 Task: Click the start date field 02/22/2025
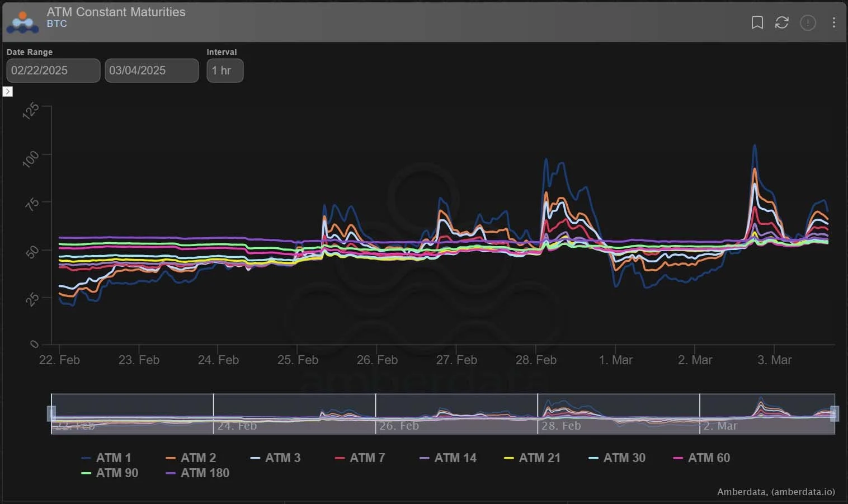click(x=53, y=70)
